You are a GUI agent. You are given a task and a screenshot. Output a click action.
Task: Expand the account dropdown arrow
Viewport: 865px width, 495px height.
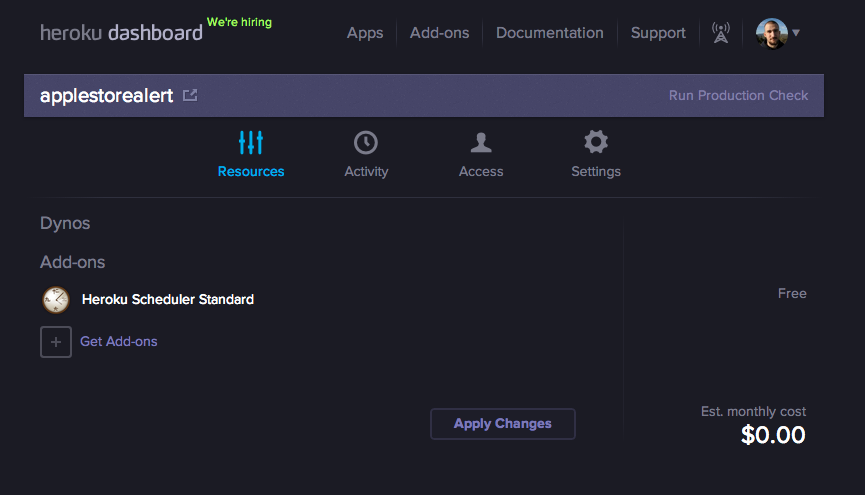click(x=796, y=33)
